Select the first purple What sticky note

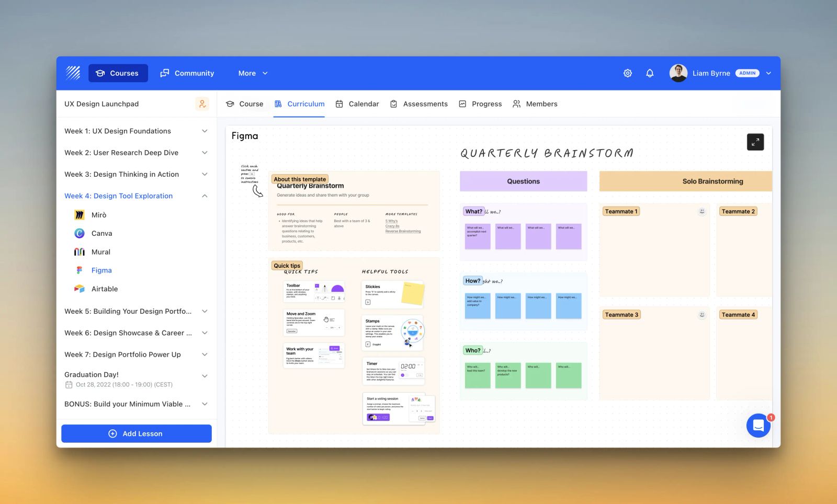click(478, 236)
